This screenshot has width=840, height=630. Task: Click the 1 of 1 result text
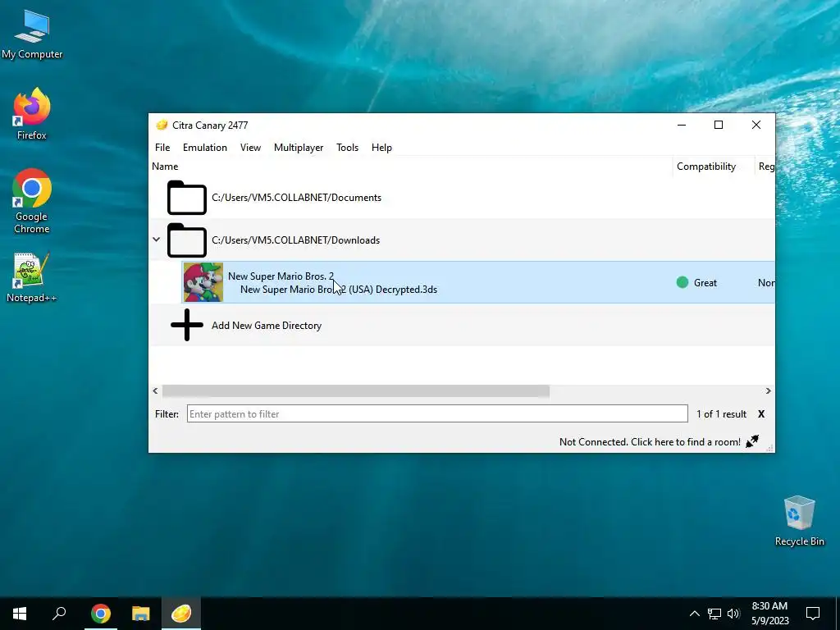pyautogui.click(x=721, y=414)
